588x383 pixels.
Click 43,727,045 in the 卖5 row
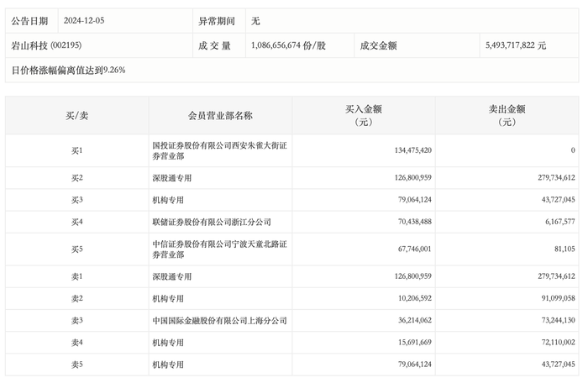558,365
